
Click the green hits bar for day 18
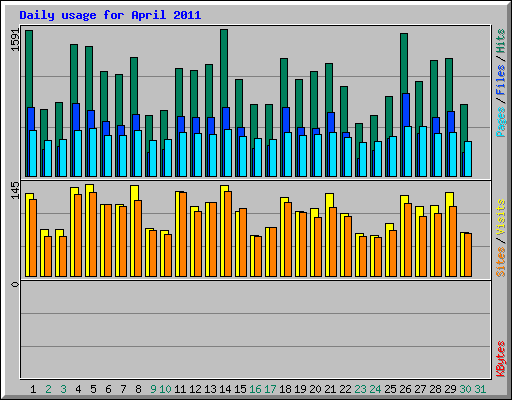(284, 82)
